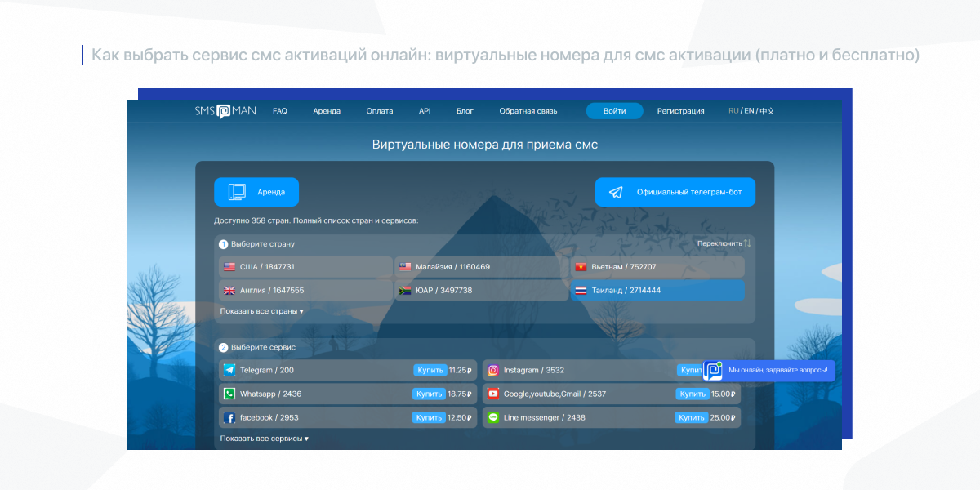The height and width of the screenshot is (490, 980).
Task: Click the Whatsapp service icon
Action: [229, 394]
